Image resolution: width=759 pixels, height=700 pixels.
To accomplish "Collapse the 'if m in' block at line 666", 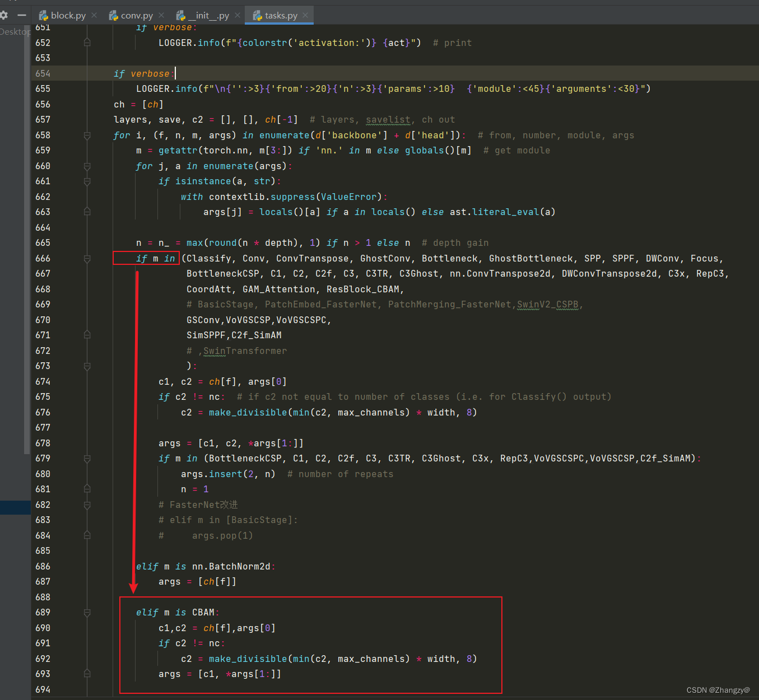I will pyautogui.click(x=87, y=258).
